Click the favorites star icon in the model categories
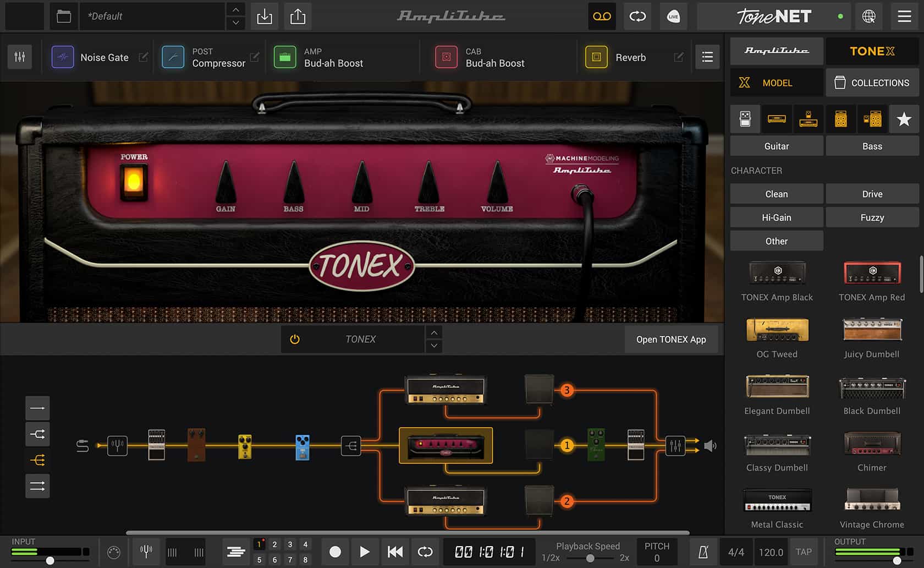Screen dimensions: 924x568 (x=903, y=119)
